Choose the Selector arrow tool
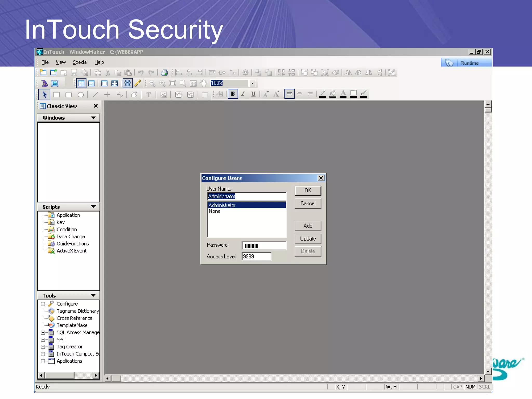Screen dimensions: 532x399 (x=44, y=95)
